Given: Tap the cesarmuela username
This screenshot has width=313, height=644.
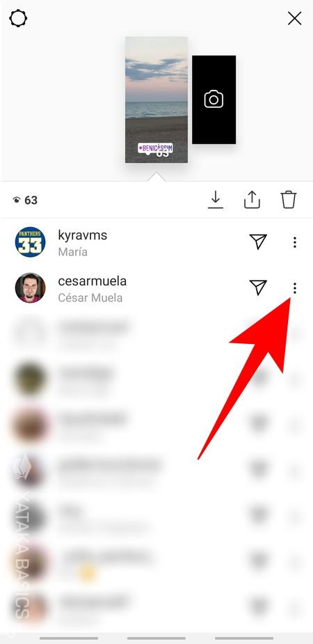Looking at the screenshot, I should (x=93, y=281).
